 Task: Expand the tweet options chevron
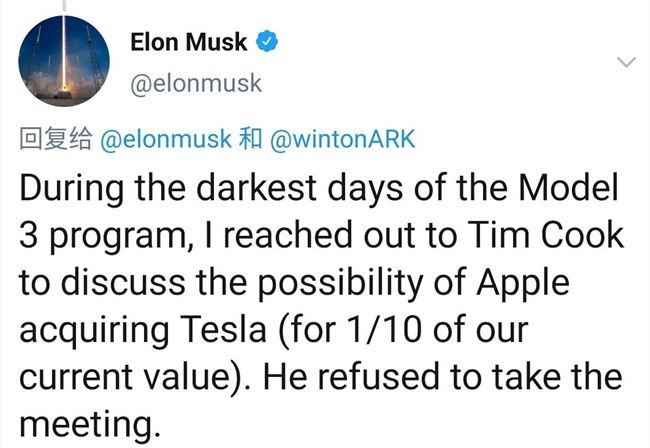626,62
